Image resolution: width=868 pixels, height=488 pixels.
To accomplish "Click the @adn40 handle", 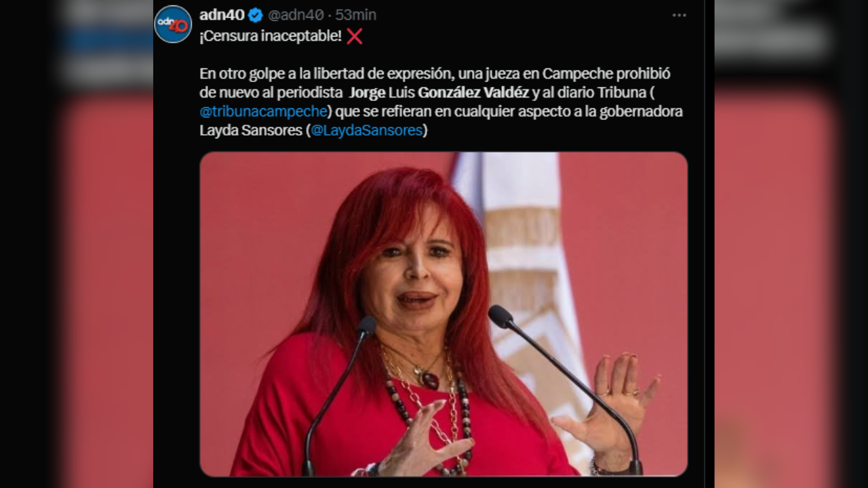I will [296, 15].
